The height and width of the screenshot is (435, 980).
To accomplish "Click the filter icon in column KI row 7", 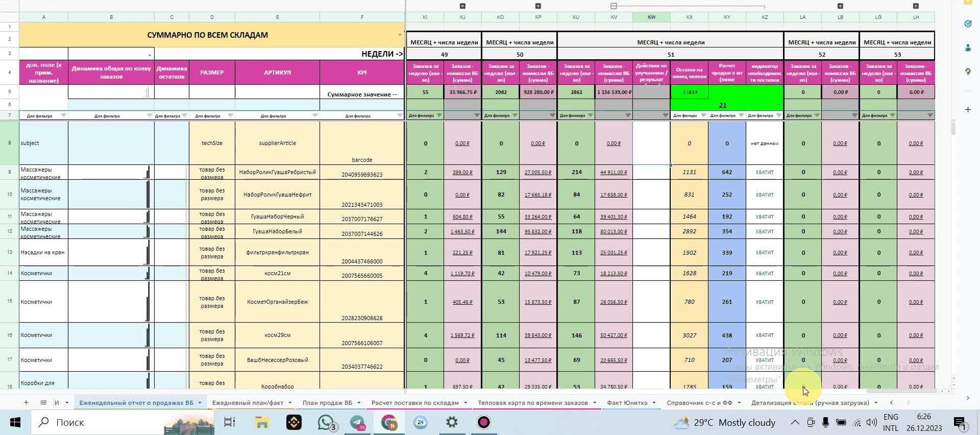I will pos(439,115).
